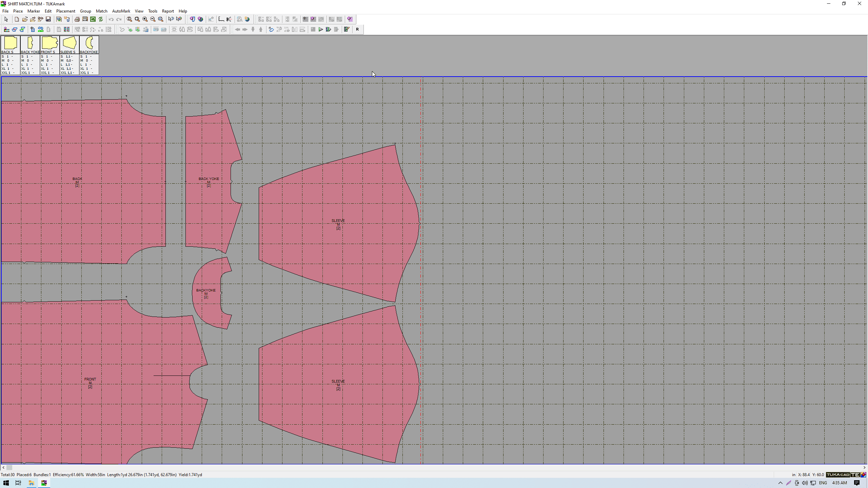Open the Report menu

coord(168,11)
